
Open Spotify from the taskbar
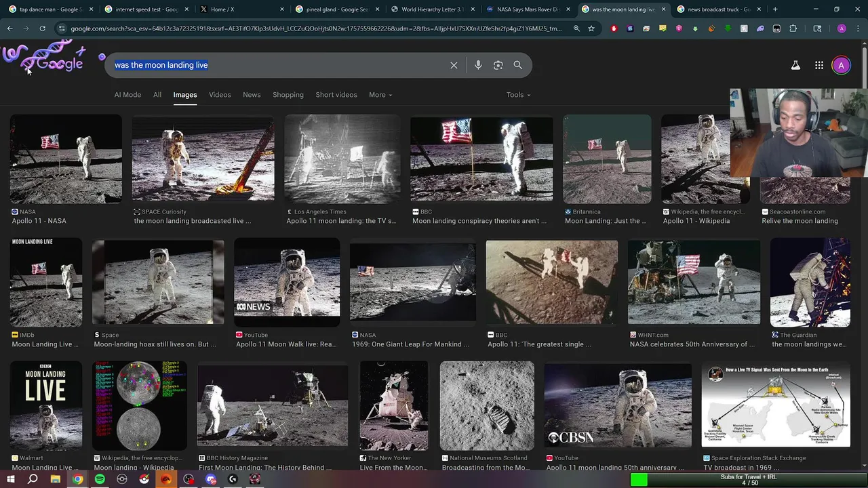coord(100,479)
